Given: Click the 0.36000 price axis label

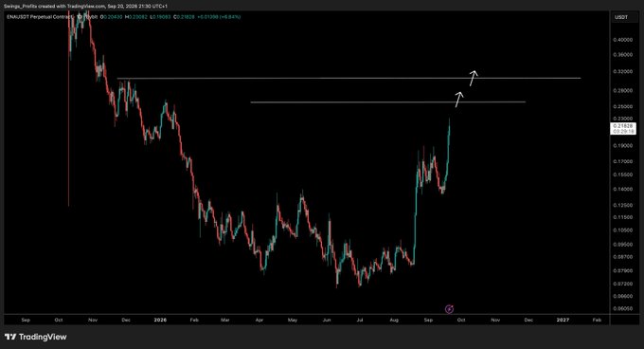Looking at the screenshot, I should [x=622, y=55].
